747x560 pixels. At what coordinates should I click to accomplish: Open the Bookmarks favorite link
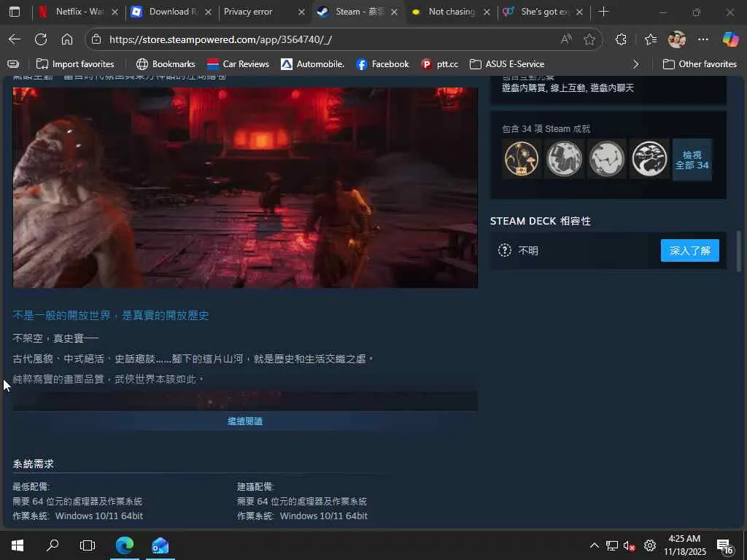point(166,64)
